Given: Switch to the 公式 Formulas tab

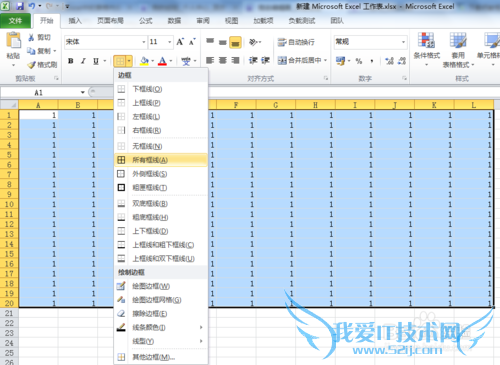Looking at the screenshot, I should (x=146, y=21).
